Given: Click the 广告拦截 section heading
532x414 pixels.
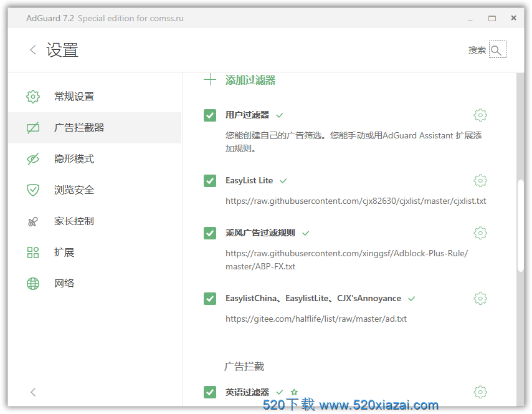Looking at the screenshot, I should coord(244,367).
